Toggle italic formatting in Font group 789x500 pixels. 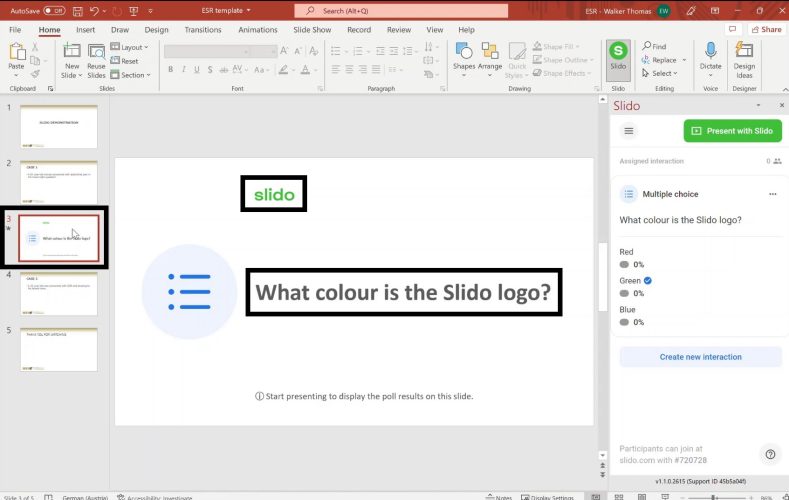[x=184, y=69]
